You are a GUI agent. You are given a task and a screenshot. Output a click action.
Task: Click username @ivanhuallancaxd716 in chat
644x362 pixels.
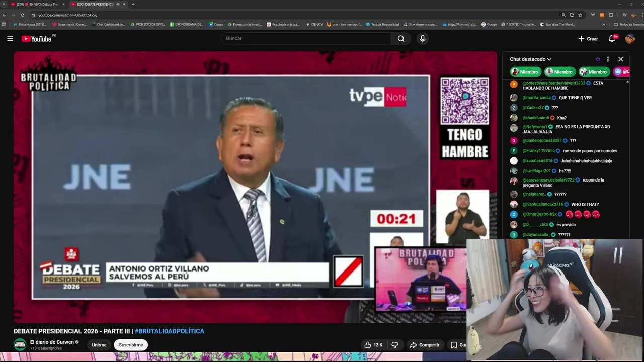[542, 204]
